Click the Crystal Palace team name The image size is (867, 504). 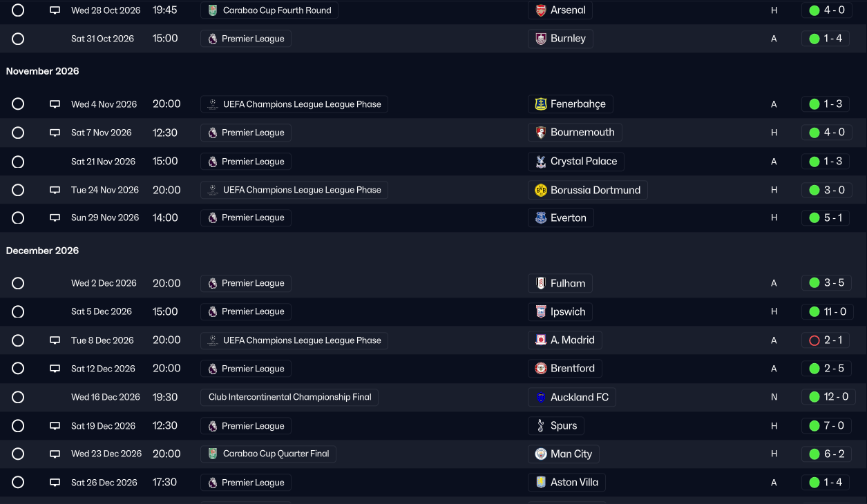click(584, 161)
